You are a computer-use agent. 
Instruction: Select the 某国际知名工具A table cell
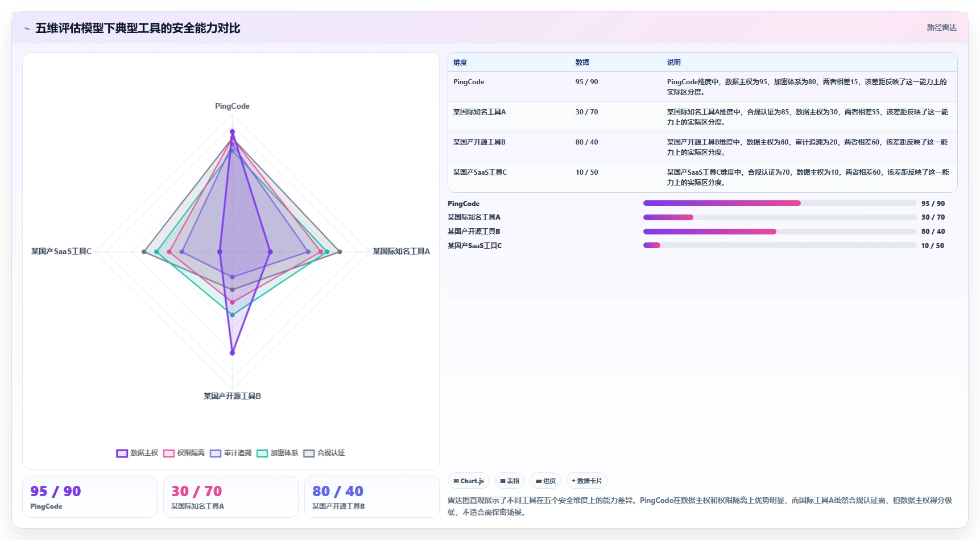(479, 112)
